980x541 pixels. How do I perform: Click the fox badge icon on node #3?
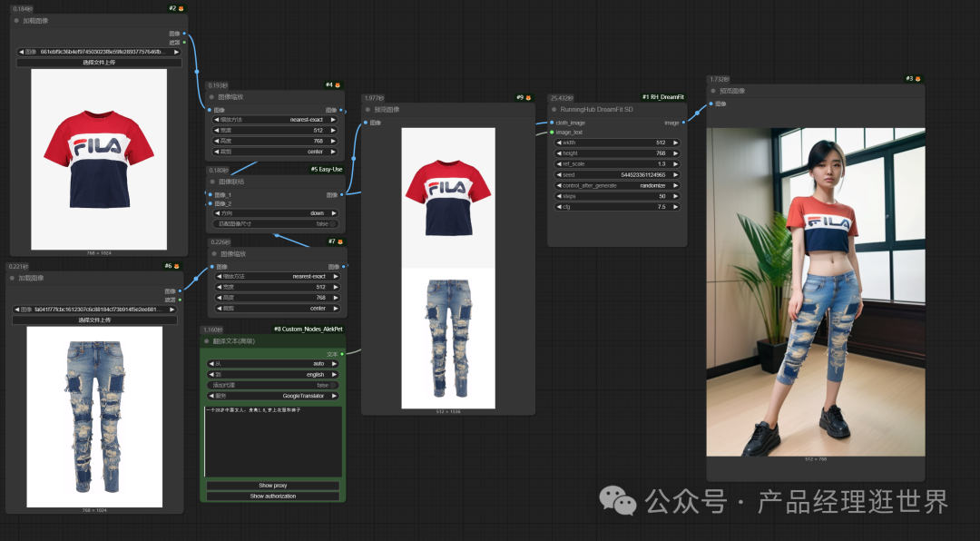(x=917, y=79)
